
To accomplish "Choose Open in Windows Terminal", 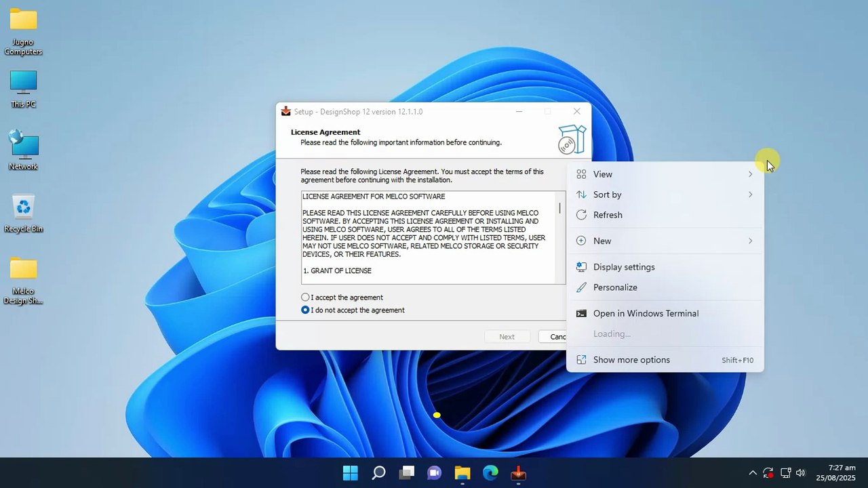I will coord(665,313).
